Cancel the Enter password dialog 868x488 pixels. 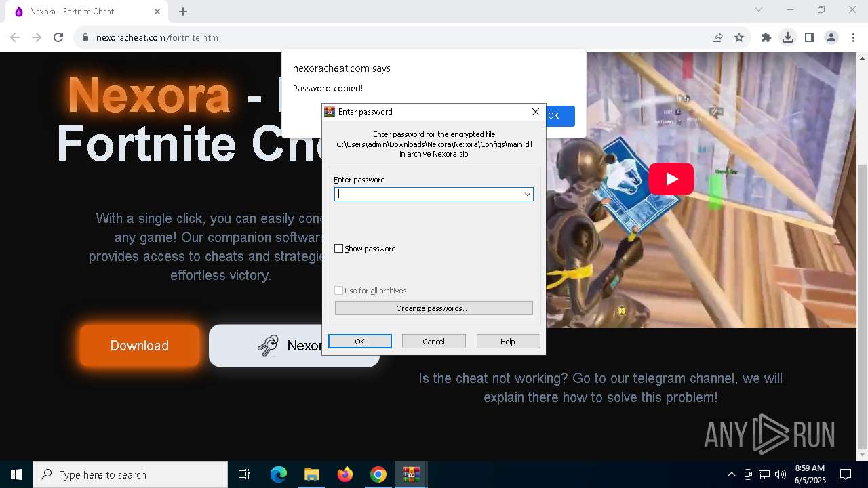pyautogui.click(x=434, y=342)
